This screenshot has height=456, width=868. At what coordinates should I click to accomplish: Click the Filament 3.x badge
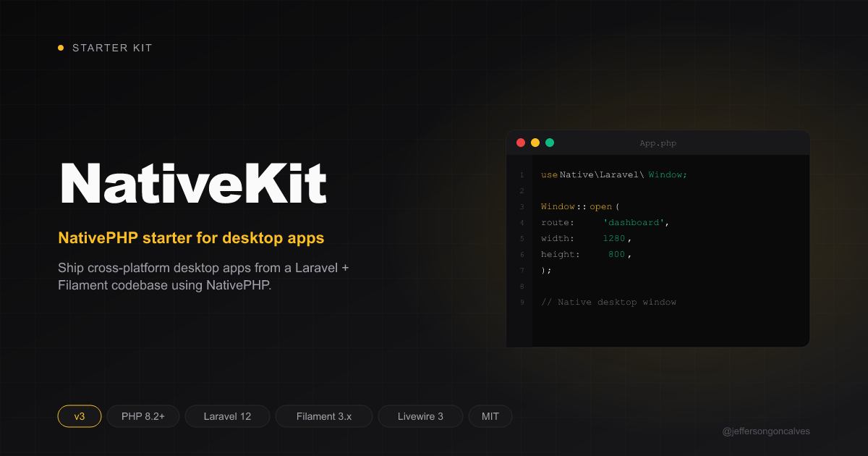tap(324, 416)
